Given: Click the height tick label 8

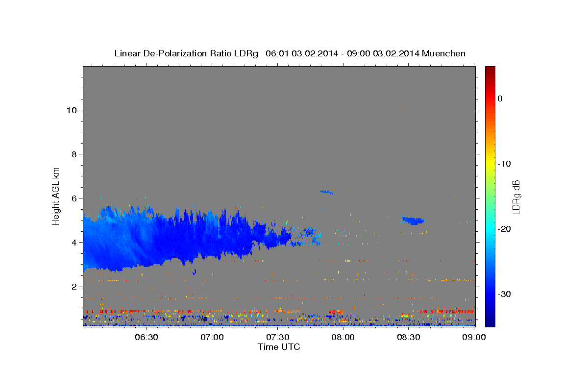Looking at the screenshot, I should click(x=74, y=154).
